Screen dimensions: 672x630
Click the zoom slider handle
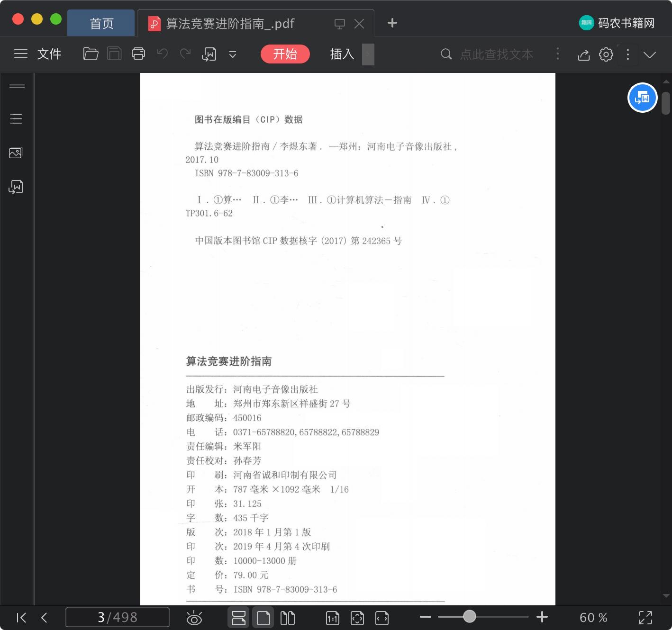click(x=470, y=616)
